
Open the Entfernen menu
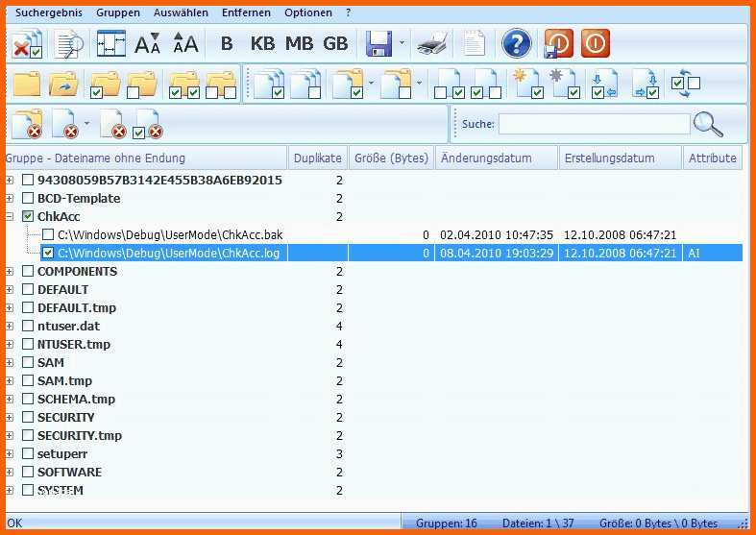pyautogui.click(x=246, y=13)
